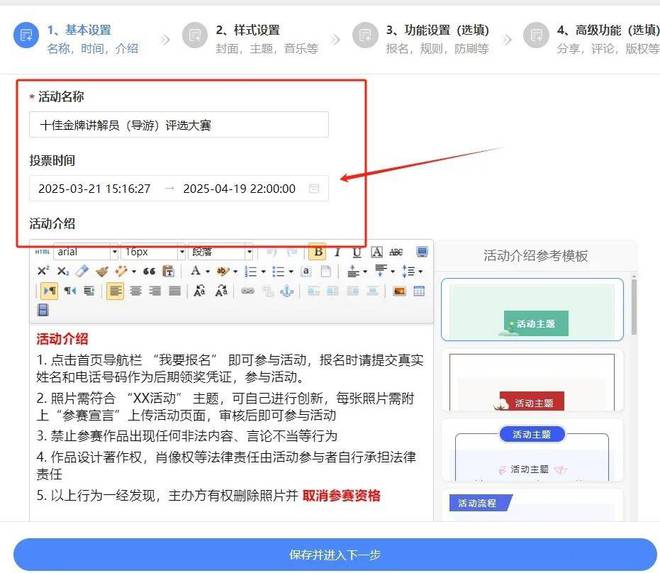Click 保存并进入下一步 button
The width and height of the screenshot is (660, 573).
click(335, 554)
